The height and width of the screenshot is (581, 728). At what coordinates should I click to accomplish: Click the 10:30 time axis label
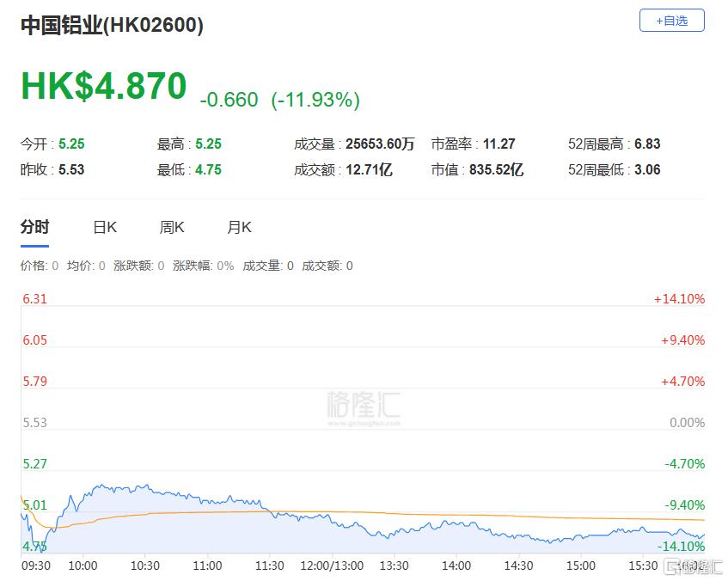[x=145, y=566]
